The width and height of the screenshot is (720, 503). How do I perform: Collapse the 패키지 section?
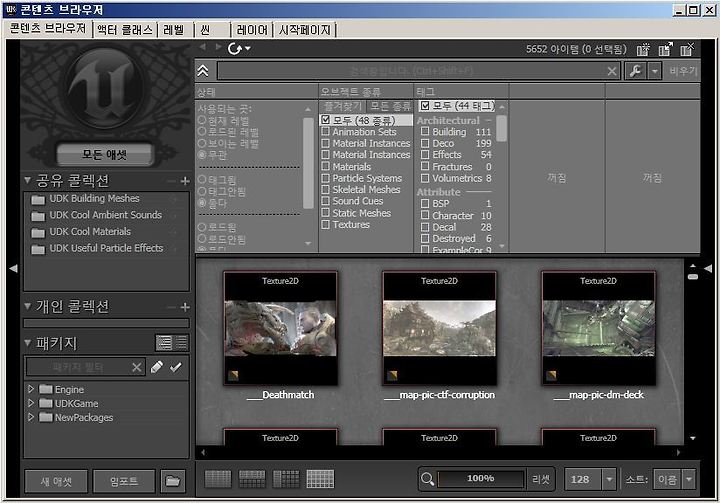coord(28,343)
